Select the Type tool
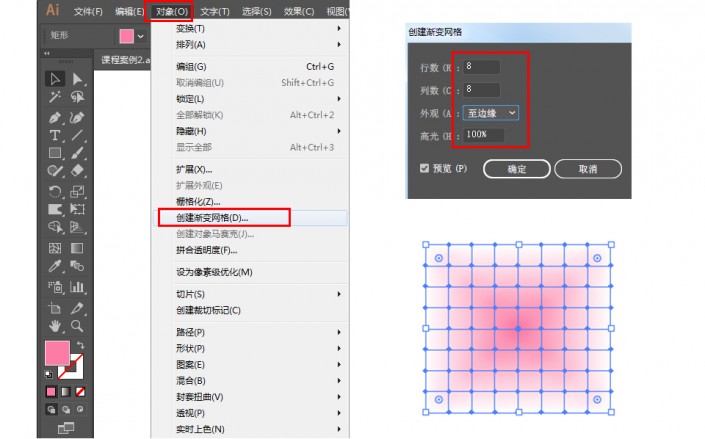 (55, 135)
